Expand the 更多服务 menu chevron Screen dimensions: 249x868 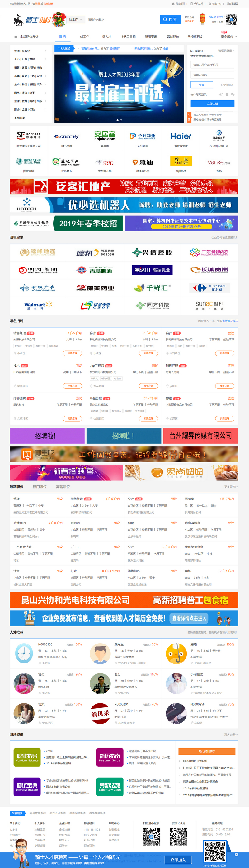click(x=236, y=37)
